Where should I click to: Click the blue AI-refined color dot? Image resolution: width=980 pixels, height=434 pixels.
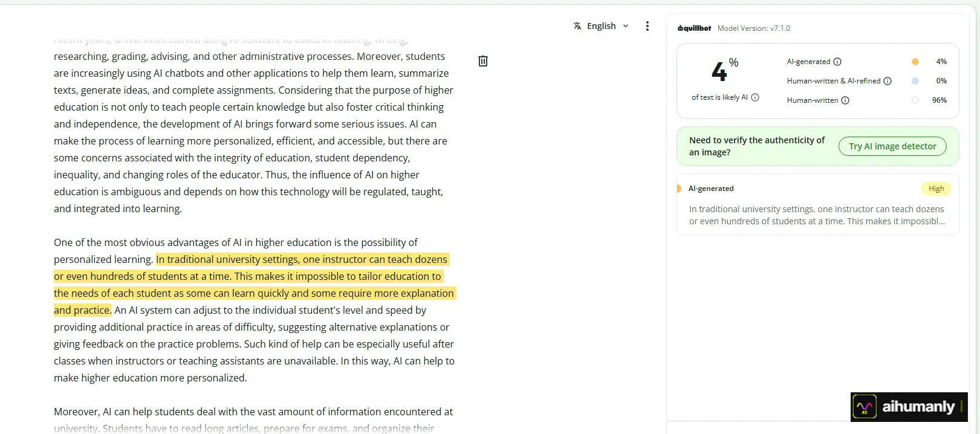(915, 81)
